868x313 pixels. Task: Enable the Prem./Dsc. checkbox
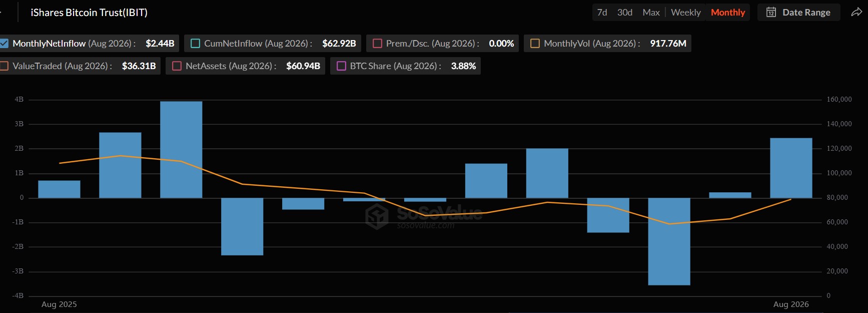point(378,44)
